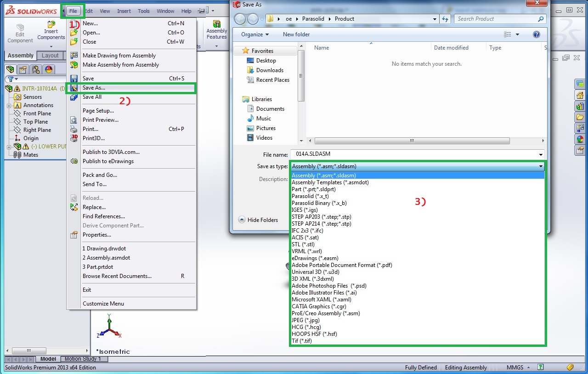This screenshot has width=588, height=374.
Task: Click the Insert Components tool icon
Action: coord(51,24)
